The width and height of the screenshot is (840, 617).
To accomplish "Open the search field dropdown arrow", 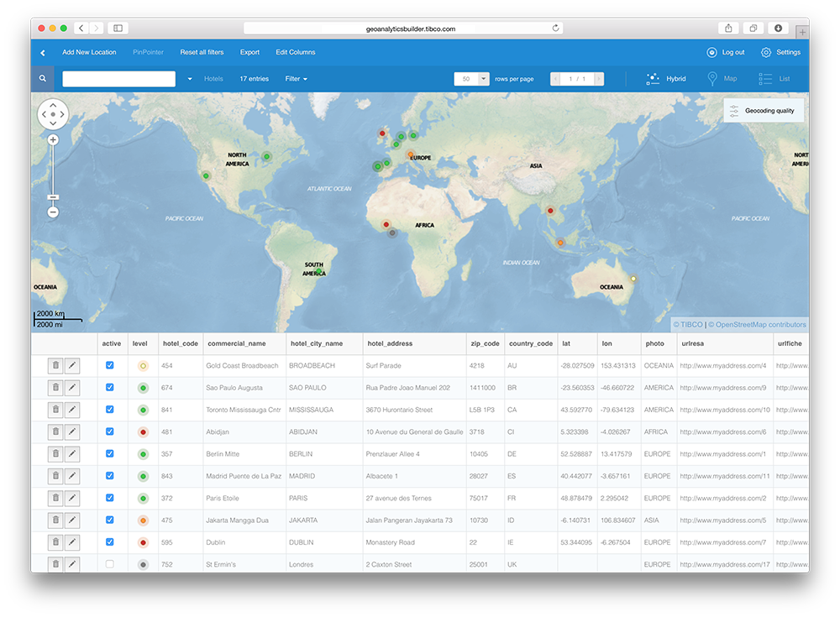I will [x=190, y=79].
